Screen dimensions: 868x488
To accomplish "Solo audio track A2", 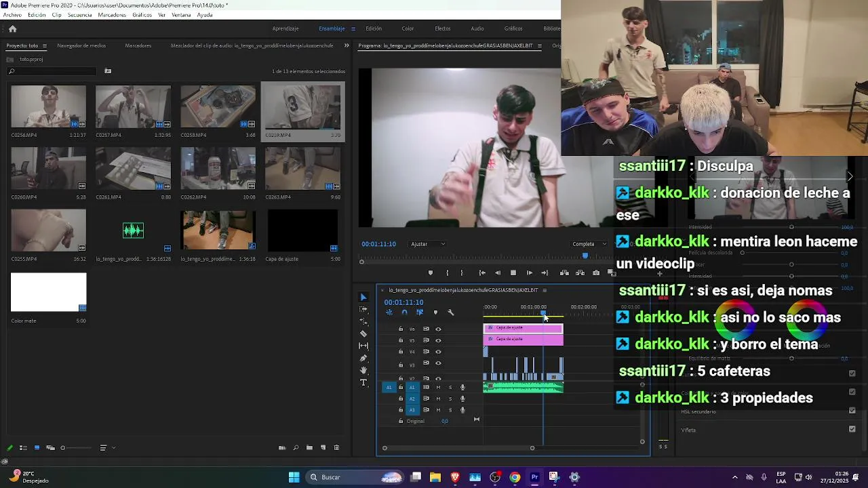I will coord(450,399).
